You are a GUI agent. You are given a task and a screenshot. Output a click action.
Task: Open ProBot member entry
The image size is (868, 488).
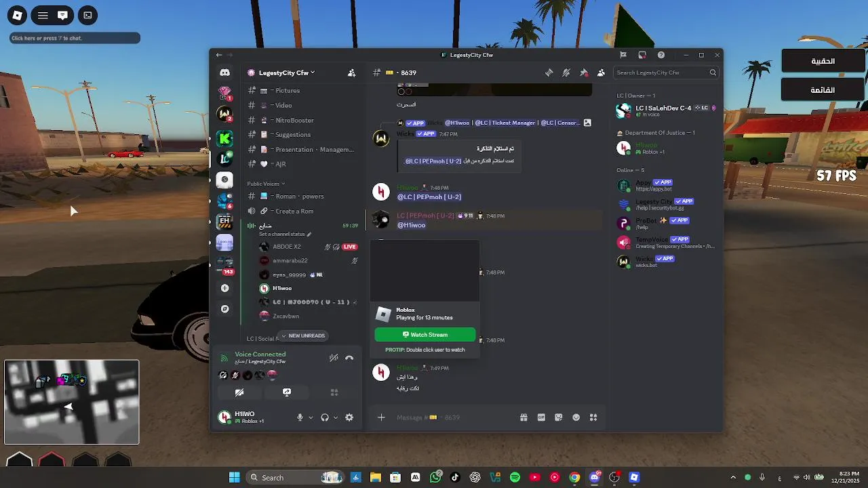click(x=667, y=223)
